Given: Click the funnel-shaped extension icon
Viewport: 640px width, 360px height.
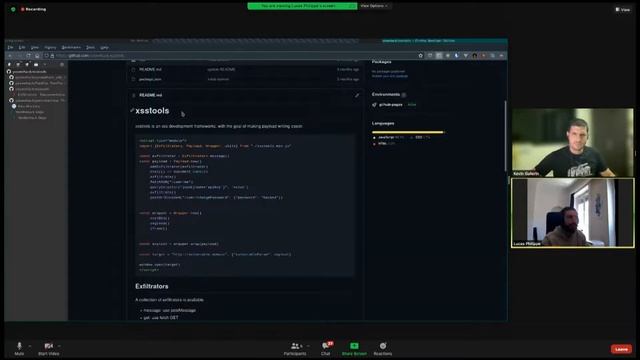Looking at the screenshot, I should (465, 56).
